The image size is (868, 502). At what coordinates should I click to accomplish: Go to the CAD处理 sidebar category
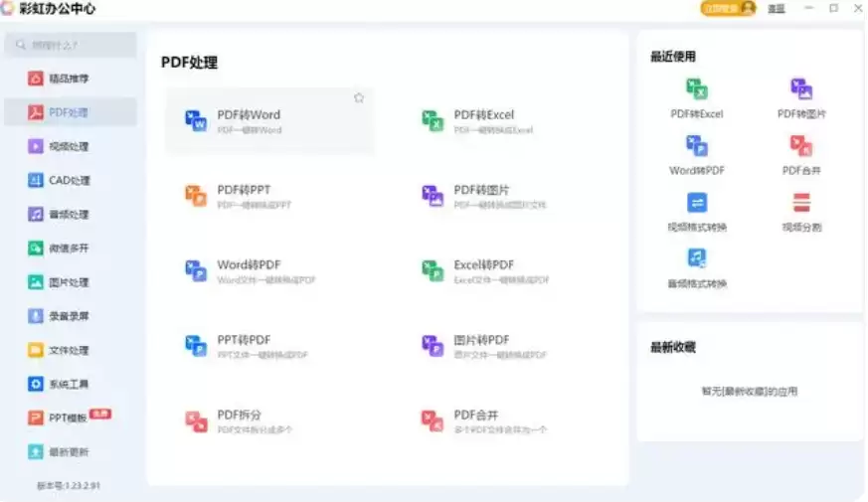click(x=71, y=181)
